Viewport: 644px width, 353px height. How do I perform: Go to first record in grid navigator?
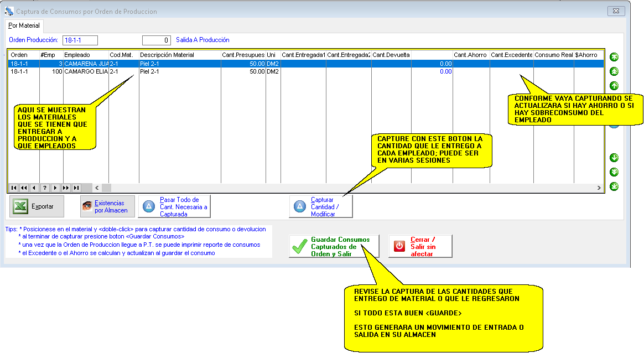(x=14, y=188)
